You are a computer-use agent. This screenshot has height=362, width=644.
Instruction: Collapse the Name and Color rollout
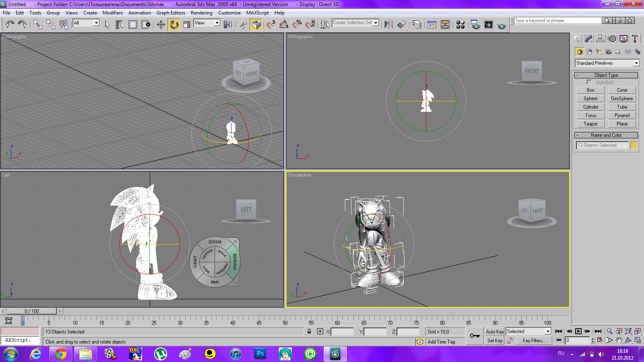(606, 135)
